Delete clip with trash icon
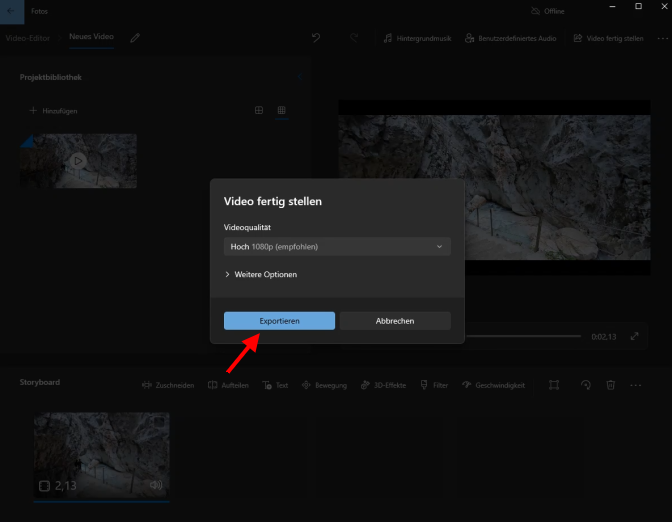This screenshot has width=672, height=522. click(x=611, y=385)
